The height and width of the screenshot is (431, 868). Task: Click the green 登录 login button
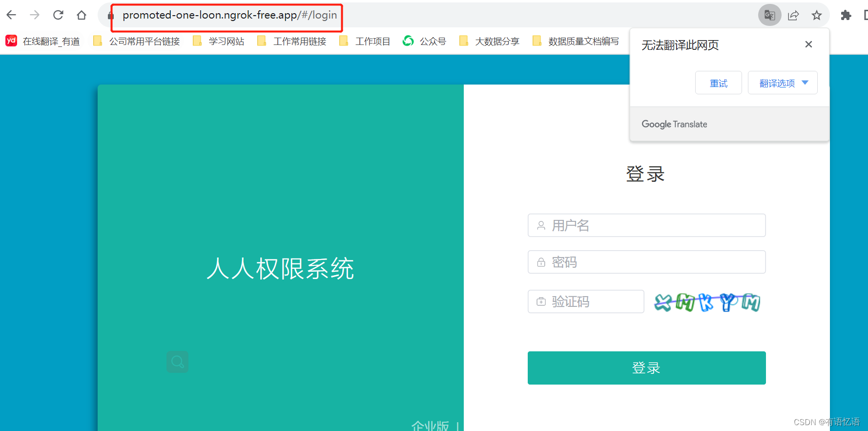(647, 368)
